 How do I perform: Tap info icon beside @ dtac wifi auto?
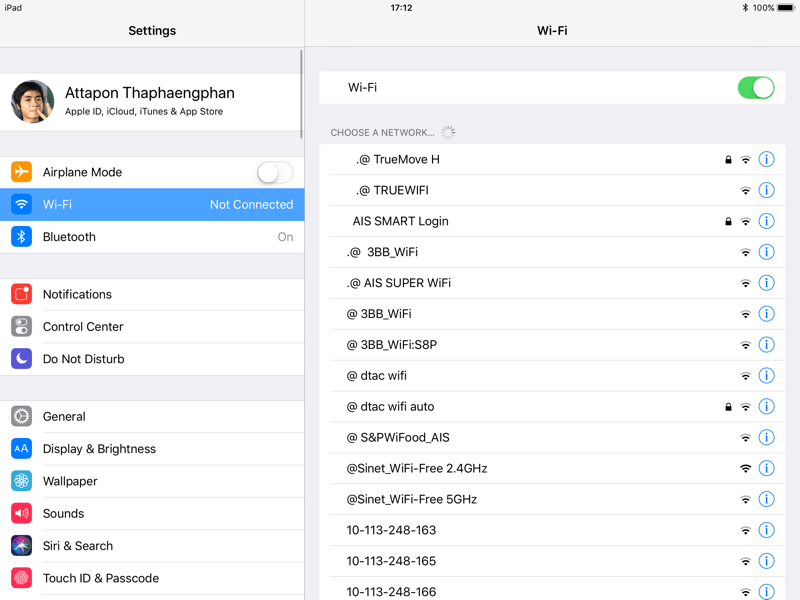[766, 407]
